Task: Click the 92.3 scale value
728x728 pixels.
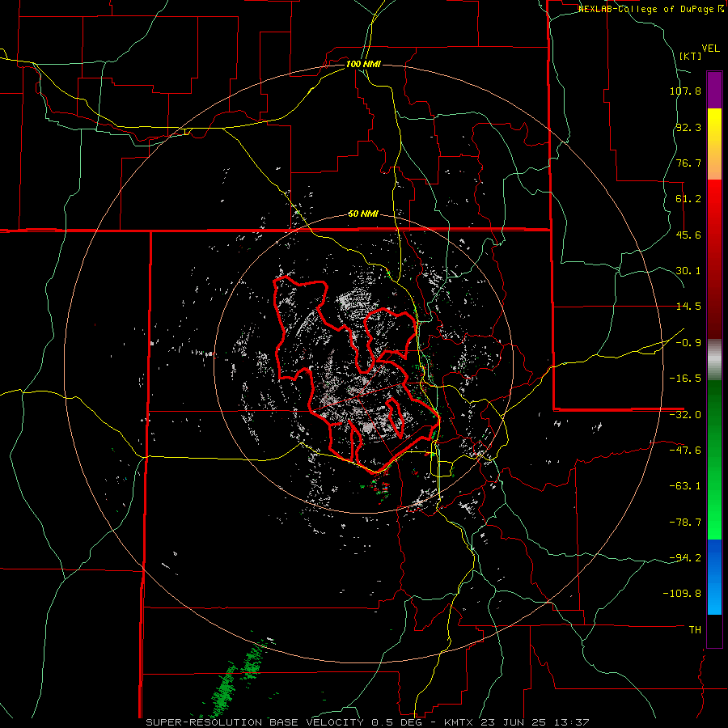Action: (688, 127)
